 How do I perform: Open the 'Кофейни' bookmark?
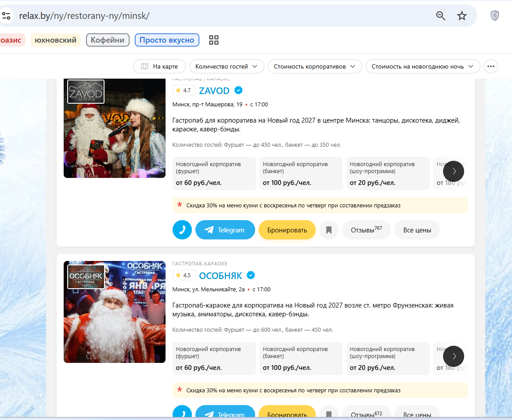click(x=108, y=40)
